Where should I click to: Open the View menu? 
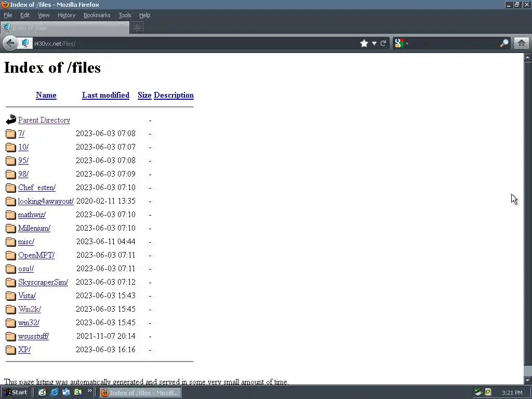44,15
